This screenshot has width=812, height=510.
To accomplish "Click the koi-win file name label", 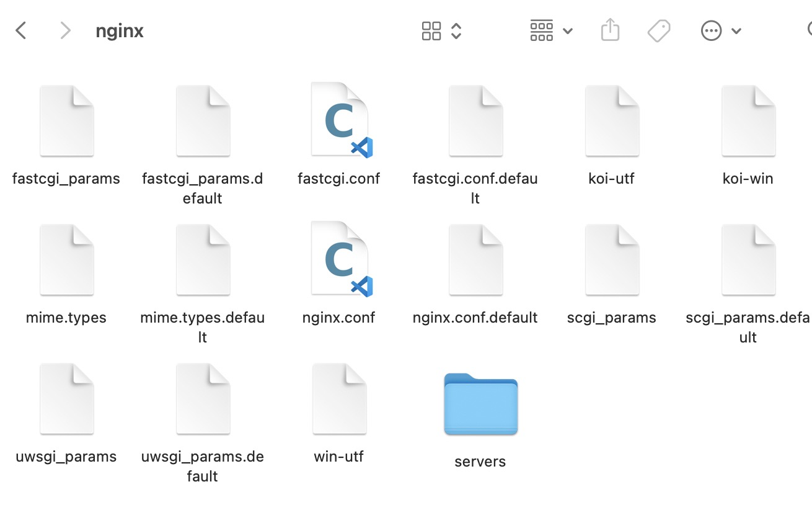I will pos(748,179).
